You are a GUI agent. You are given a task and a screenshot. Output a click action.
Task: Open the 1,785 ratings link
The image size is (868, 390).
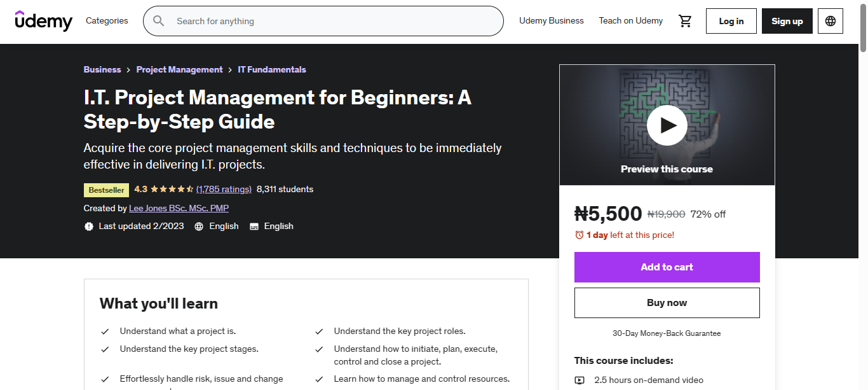(224, 189)
